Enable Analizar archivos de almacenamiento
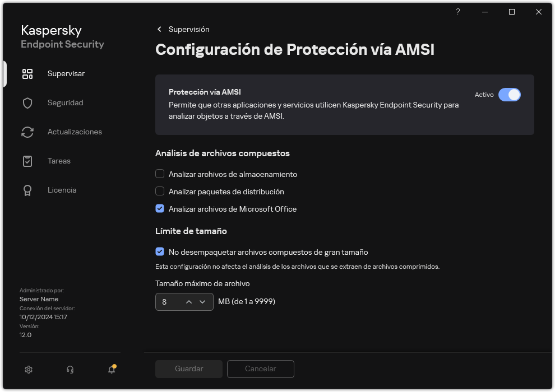Image resolution: width=555 pixels, height=392 pixels. click(160, 174)
